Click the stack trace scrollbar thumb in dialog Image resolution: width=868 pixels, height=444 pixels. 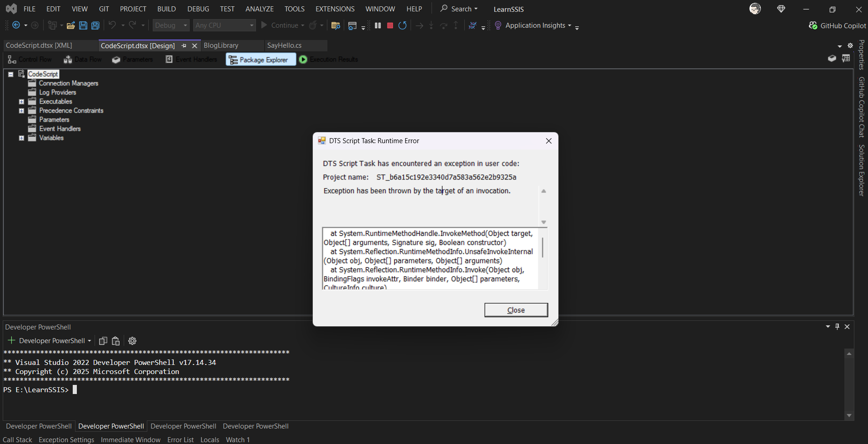(x=543, y=248)
